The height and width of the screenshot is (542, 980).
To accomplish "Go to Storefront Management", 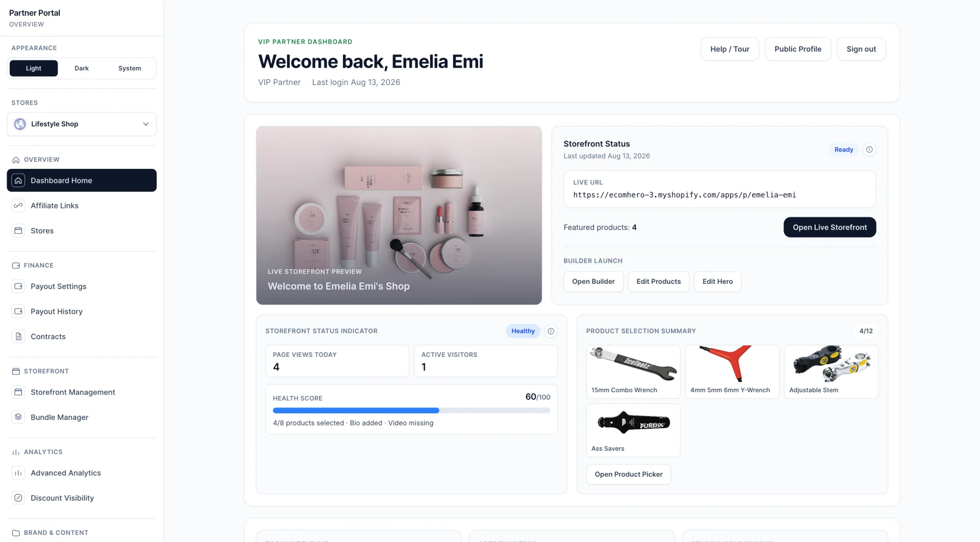I will point(82,392).
